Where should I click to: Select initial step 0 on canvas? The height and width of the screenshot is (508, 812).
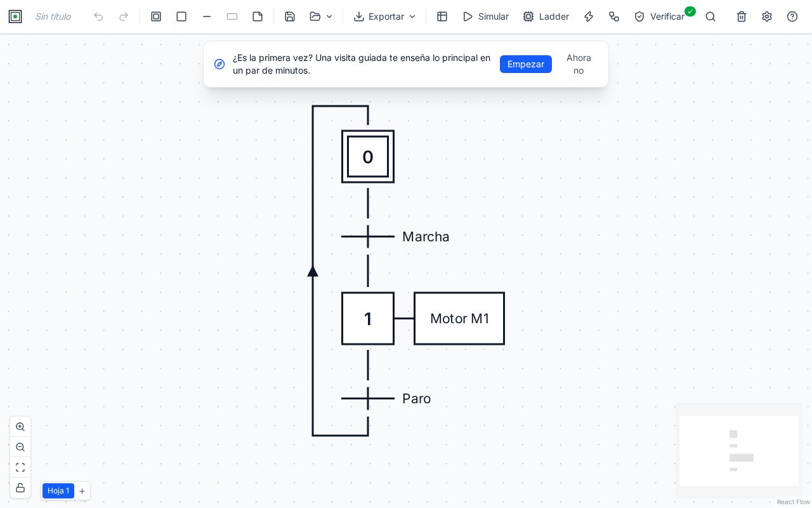368,157
